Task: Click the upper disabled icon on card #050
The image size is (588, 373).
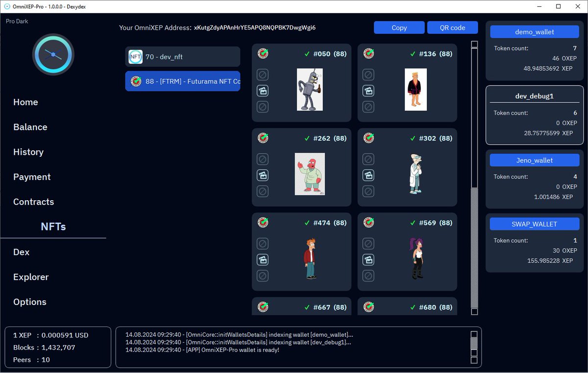Action: 263,75
